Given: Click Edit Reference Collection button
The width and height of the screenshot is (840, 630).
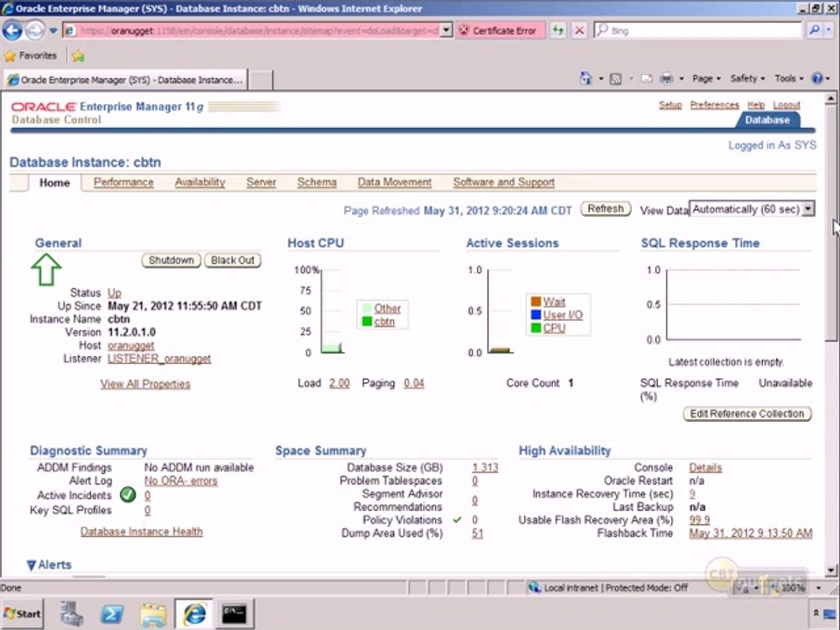Looking at the screenshot, I should pos(747,414).
